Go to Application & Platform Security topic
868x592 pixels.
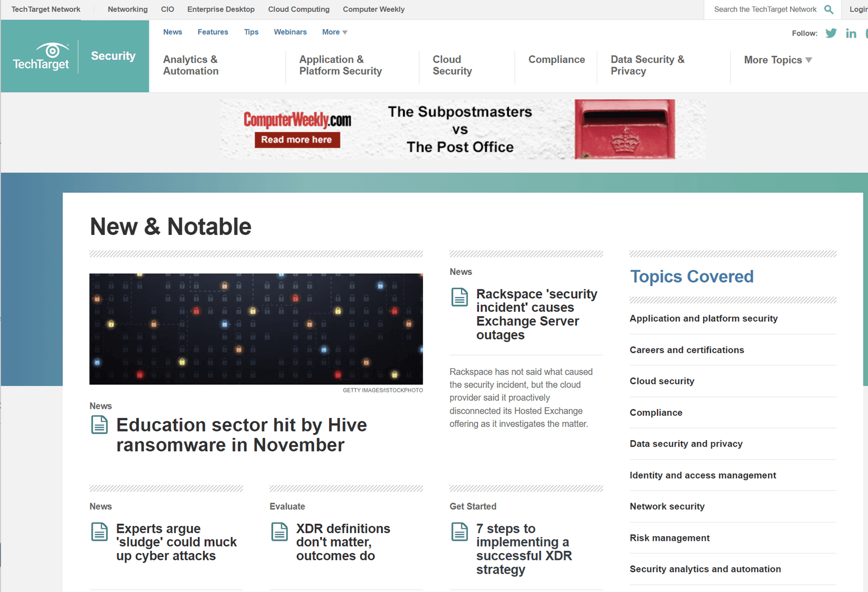(341, 65)
